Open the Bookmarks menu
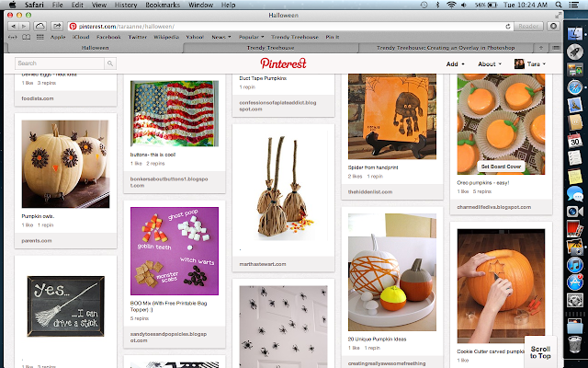588x368 pixels. click(x=163, y=5)
